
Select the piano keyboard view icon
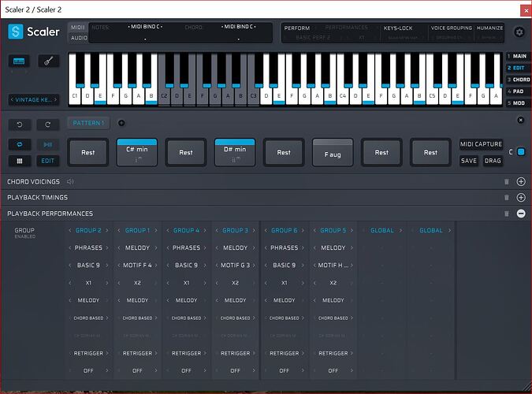20,61
